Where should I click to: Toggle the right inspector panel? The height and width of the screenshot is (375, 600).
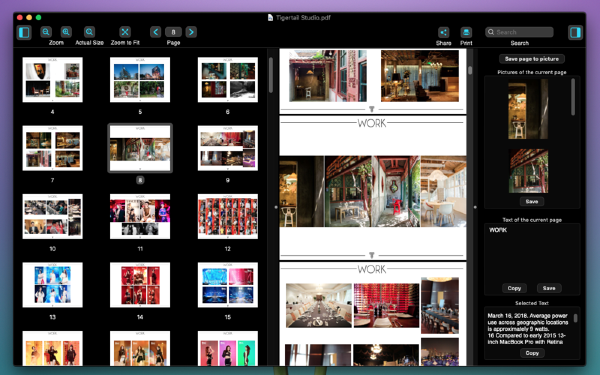575,33
